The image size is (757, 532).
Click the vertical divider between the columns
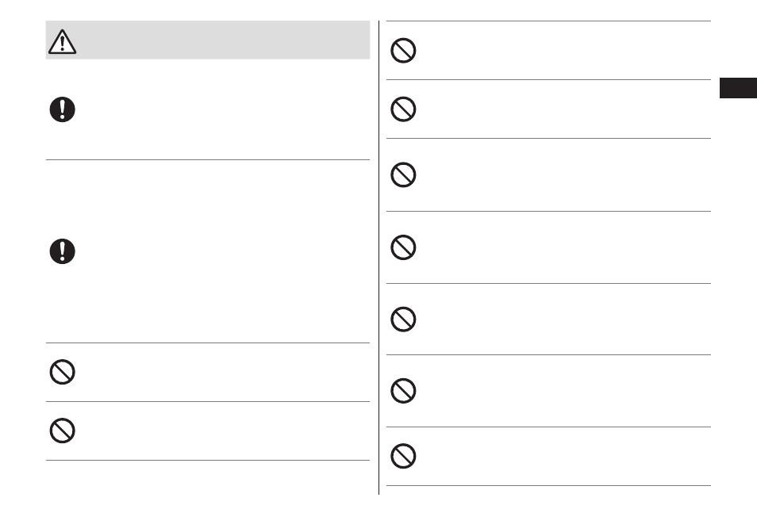379,258
